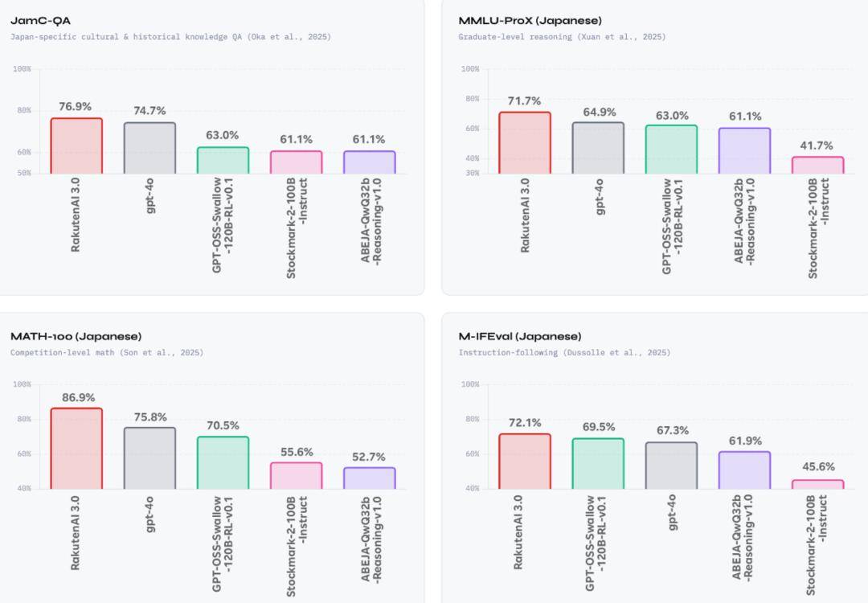Click the 61.9% value label in M-IFEval
Screen dimensions: 868x603
coord(744,441)
